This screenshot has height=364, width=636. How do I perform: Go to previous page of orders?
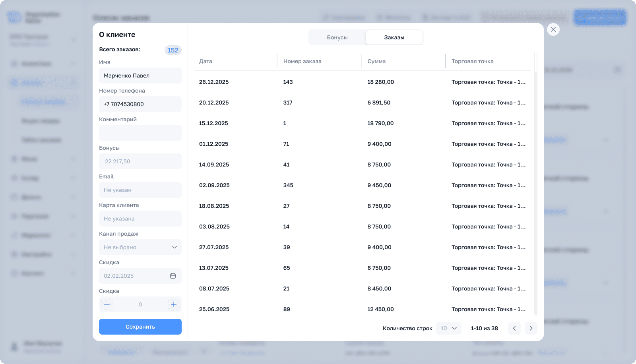pos(514,328)
